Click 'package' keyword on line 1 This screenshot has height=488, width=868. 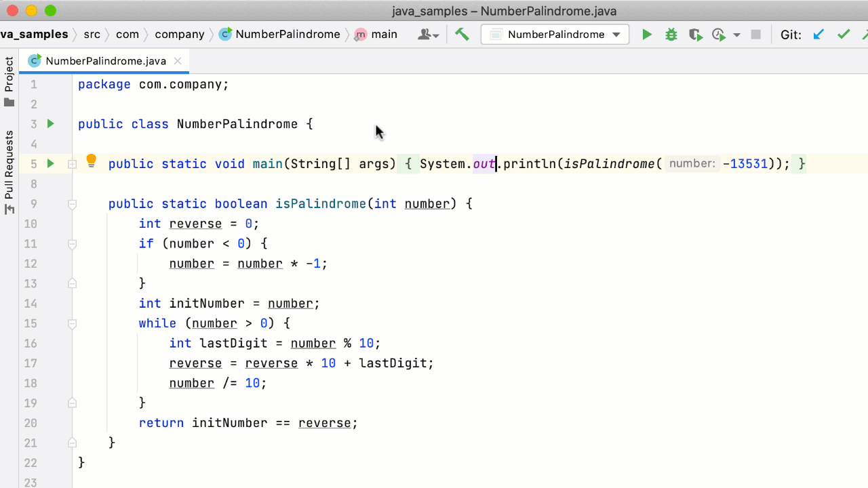click(104, 85)
